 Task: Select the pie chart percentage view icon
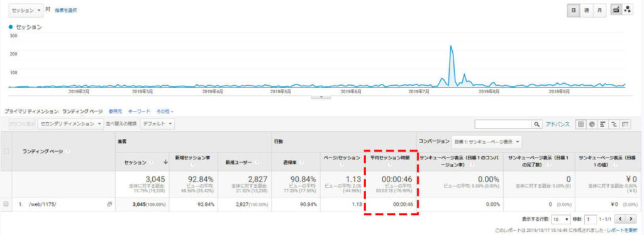(x=592, y=124)
